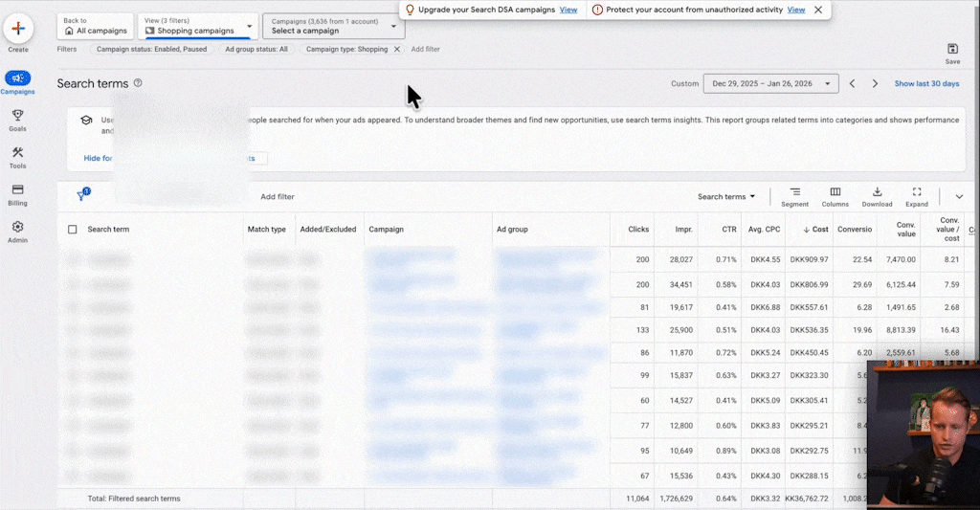Download the search terms report
This screenshot has height=510, width=980.
pyautogui.click(x=877, y=196)
